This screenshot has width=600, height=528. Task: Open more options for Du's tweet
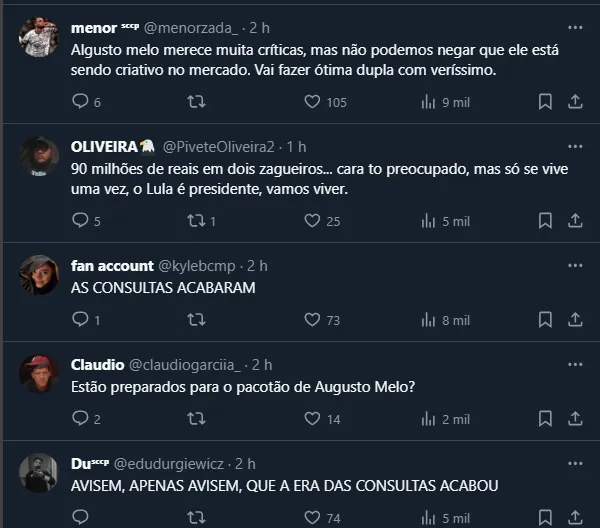[x=575, y=464]
